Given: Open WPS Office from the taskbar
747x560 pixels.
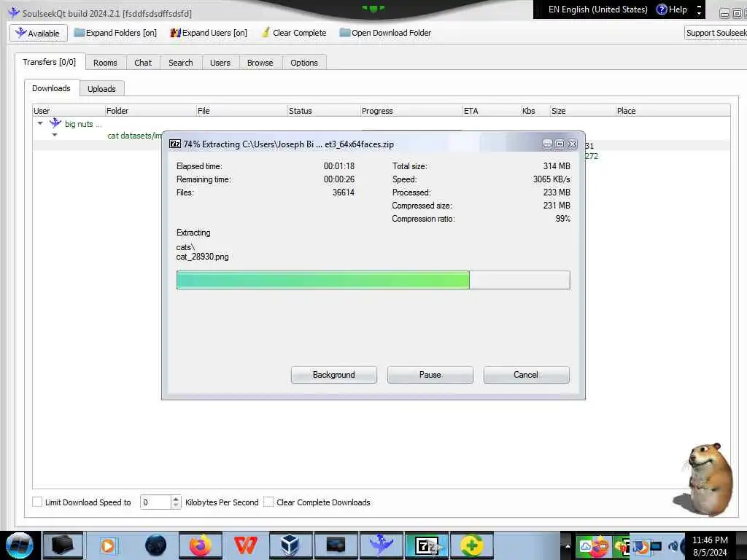Looking at the screenshot, I should pos(246,545).
